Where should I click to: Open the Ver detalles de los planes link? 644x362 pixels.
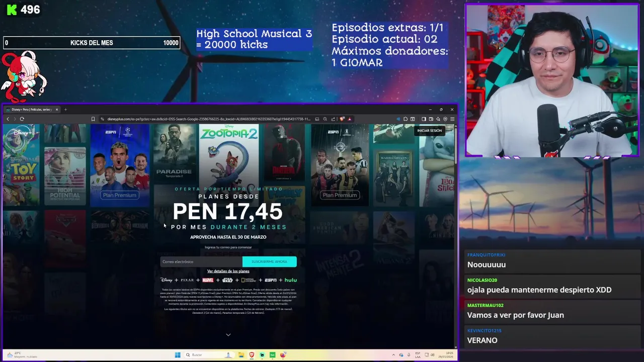228,271
